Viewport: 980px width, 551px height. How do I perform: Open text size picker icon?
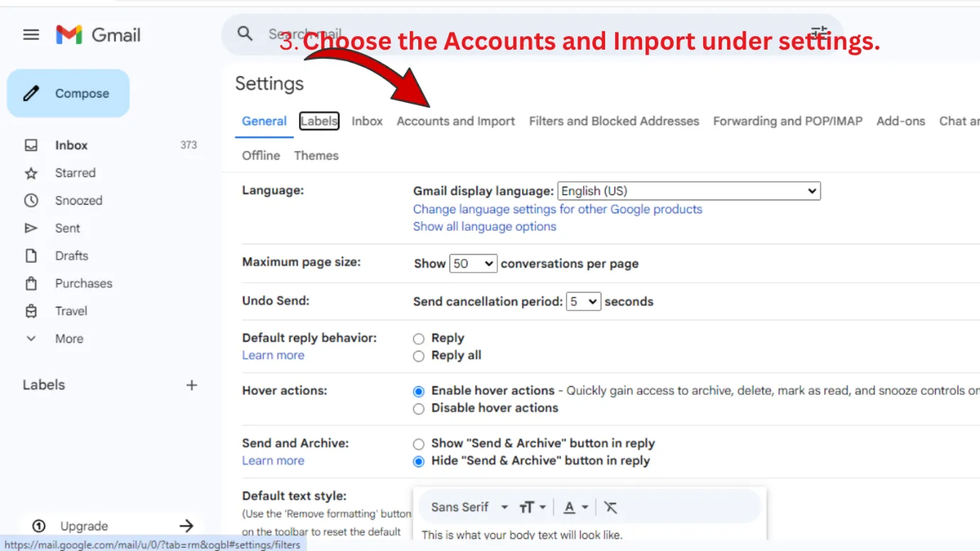click(x=532, y=507)
